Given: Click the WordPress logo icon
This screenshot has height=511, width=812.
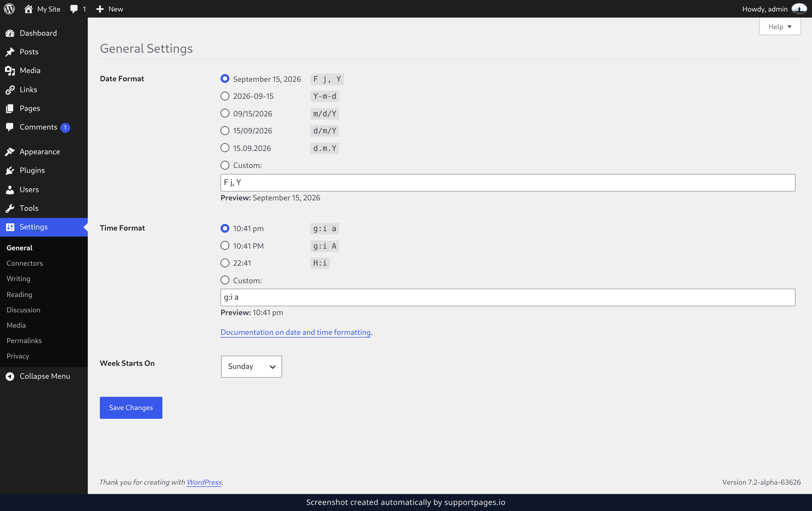Looking at the screenshot, I should point(9,9).
